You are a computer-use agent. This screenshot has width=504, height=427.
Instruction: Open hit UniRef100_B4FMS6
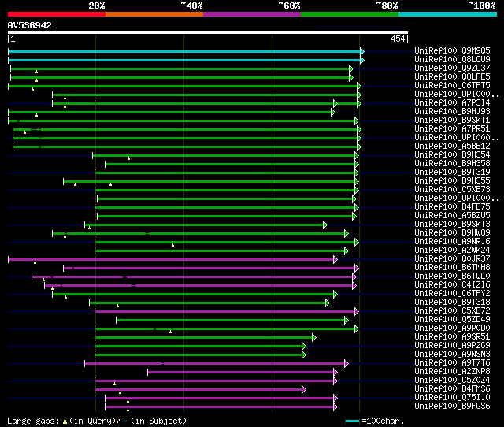(452, 389)
